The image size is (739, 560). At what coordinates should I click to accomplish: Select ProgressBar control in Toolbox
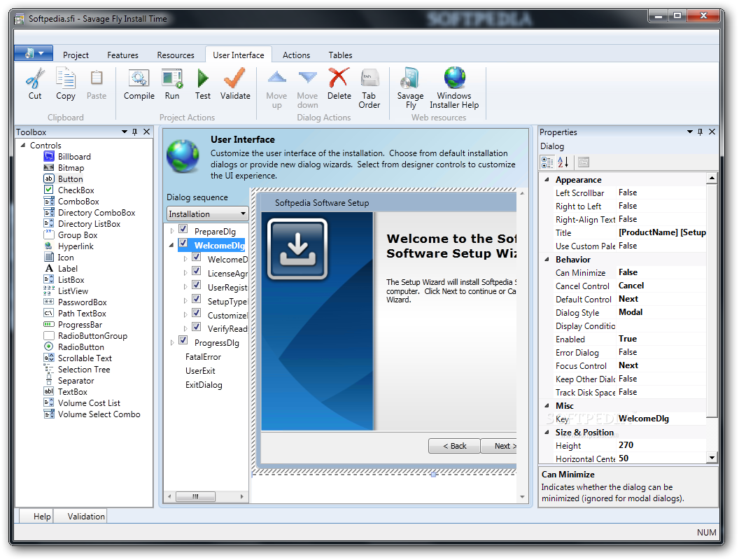[x=80, y=324]
